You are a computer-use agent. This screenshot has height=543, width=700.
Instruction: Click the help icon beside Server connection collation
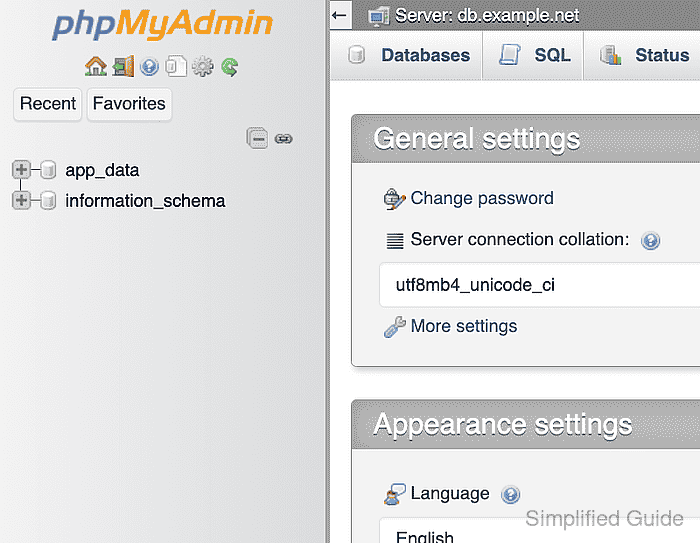tap(650, 241)
